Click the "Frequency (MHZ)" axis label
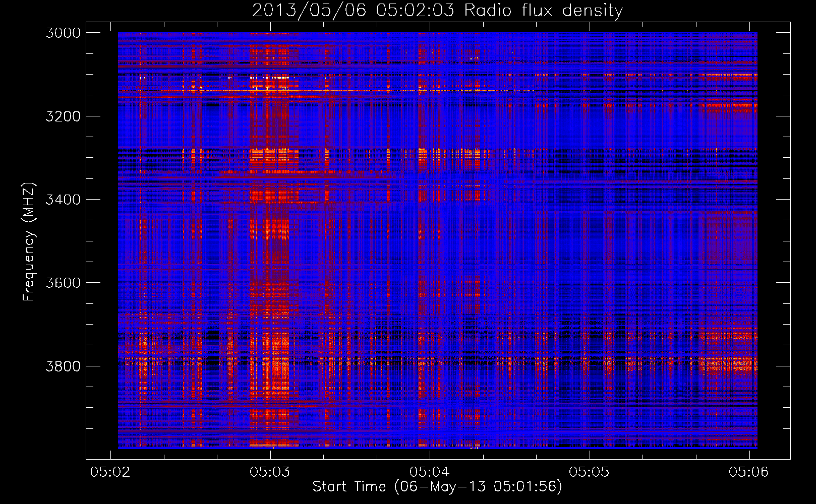This screenshot has height=504, width=816. point(29,242)
